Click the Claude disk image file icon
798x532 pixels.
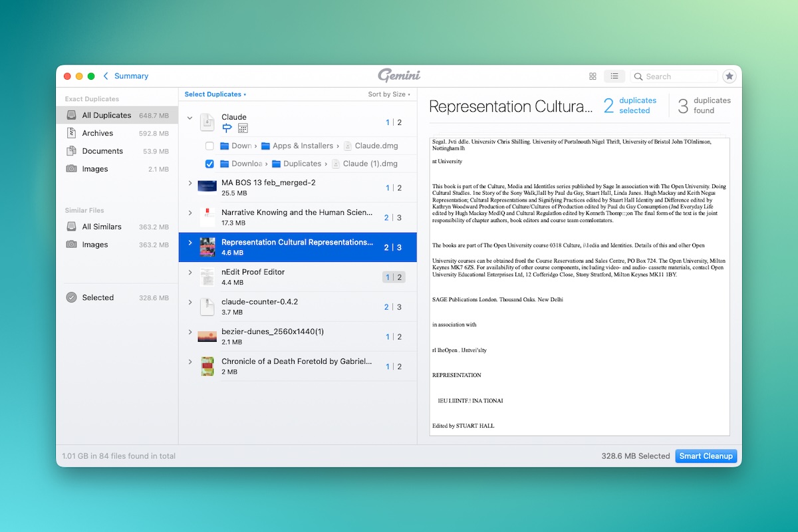(x=207, y=122)
